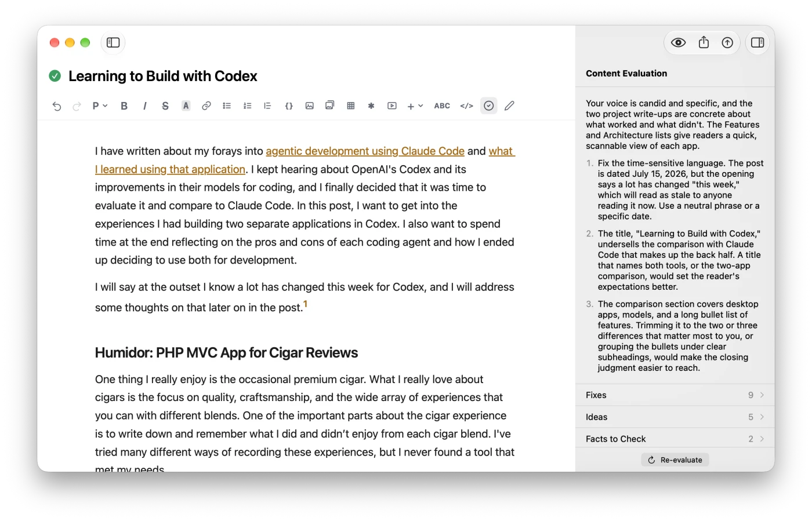
Task: Open the HTML source code view
Action: coord(467,106)
